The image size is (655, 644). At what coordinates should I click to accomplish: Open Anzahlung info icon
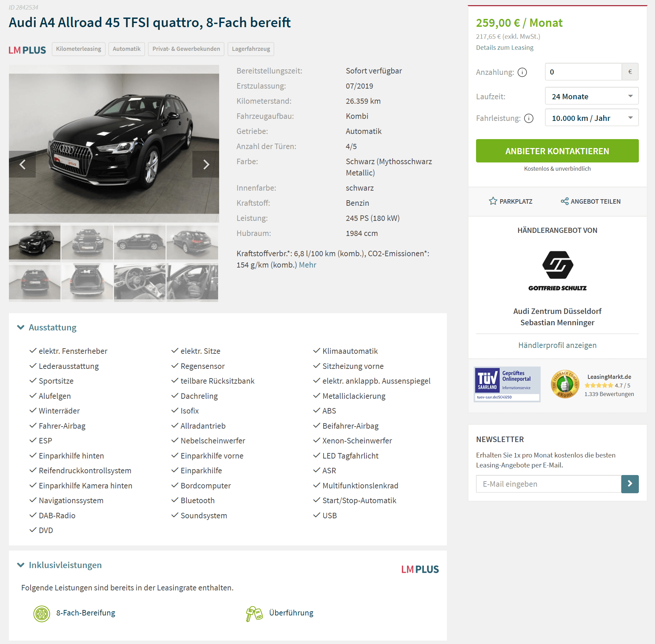pyautogui.click(x=522, y=72)
